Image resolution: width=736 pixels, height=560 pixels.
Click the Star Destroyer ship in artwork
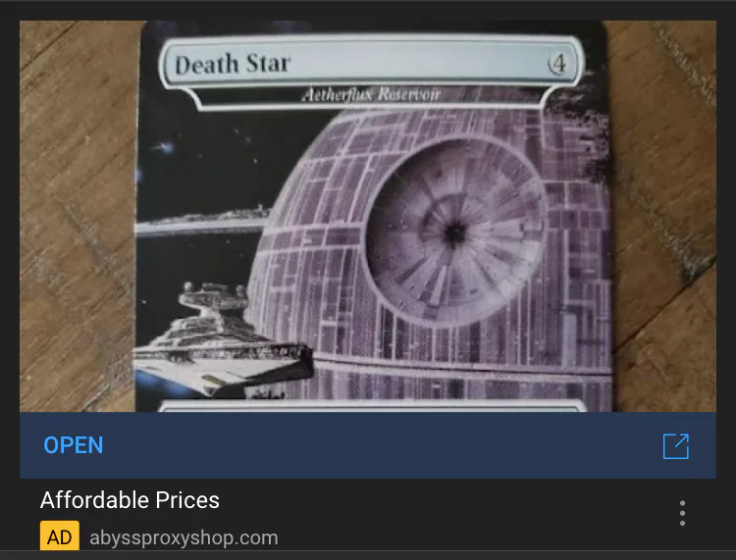222,342
